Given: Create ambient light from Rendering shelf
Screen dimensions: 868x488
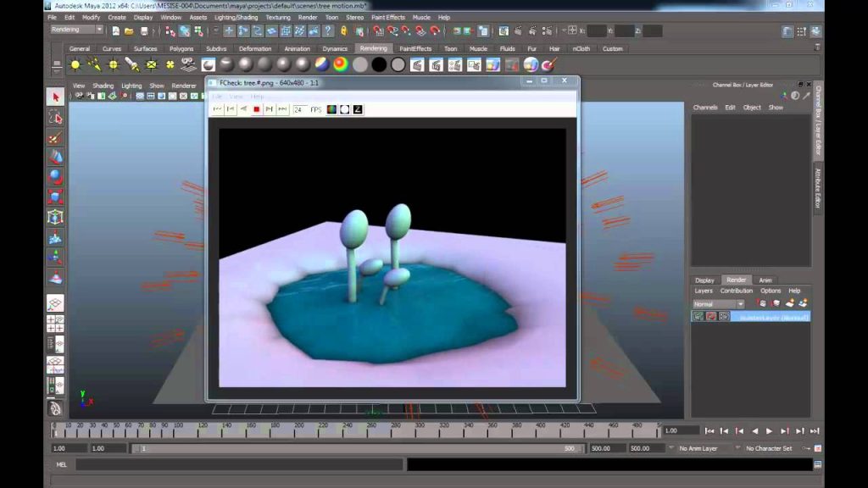Looking at the screenshot, I should pyautogui.click(x=75, y=64).
